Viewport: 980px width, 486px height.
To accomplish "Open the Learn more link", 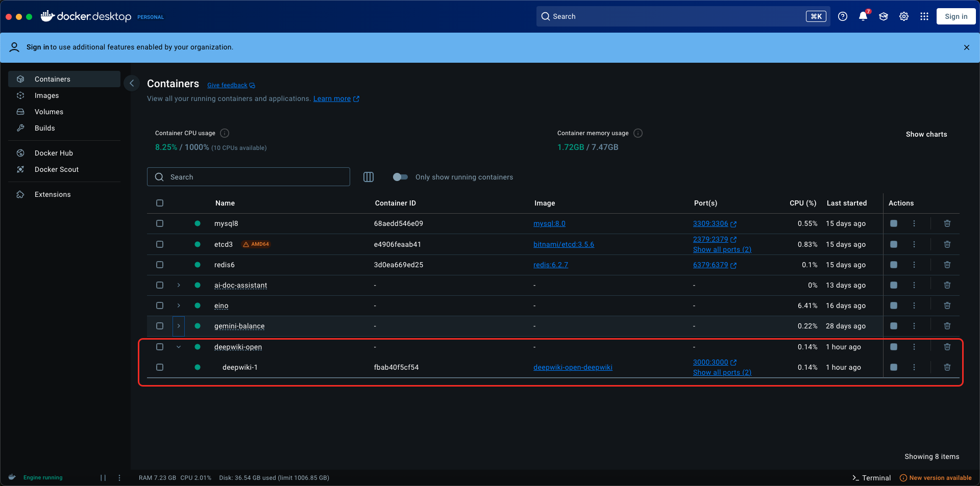I will pyautogui.click(x=336, y=98).
